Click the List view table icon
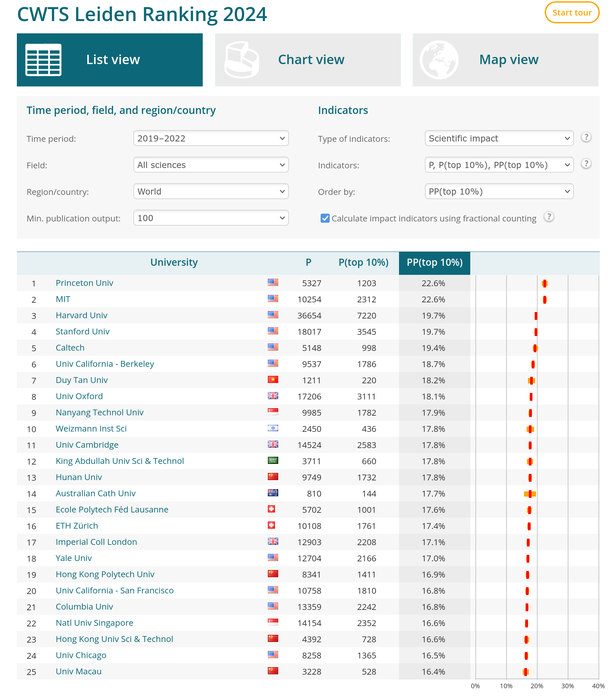The width and height of the screenshot is (616, 696). pyautogui.click(x=43, y=60)
